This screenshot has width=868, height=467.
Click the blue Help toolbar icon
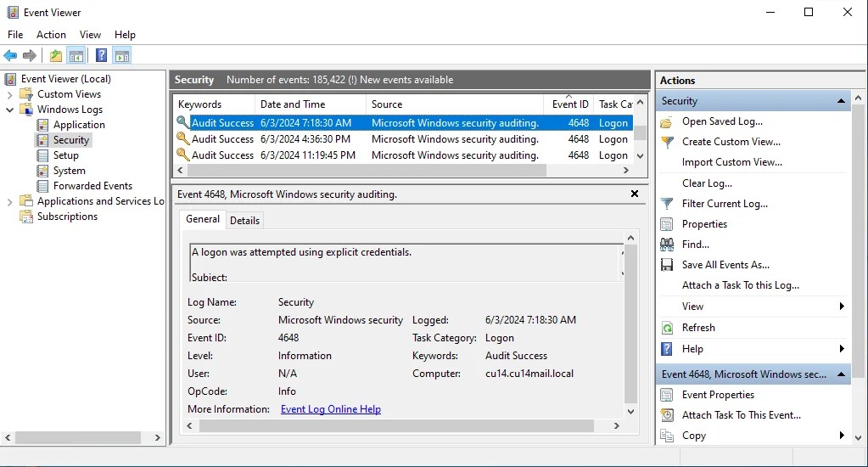101,55
